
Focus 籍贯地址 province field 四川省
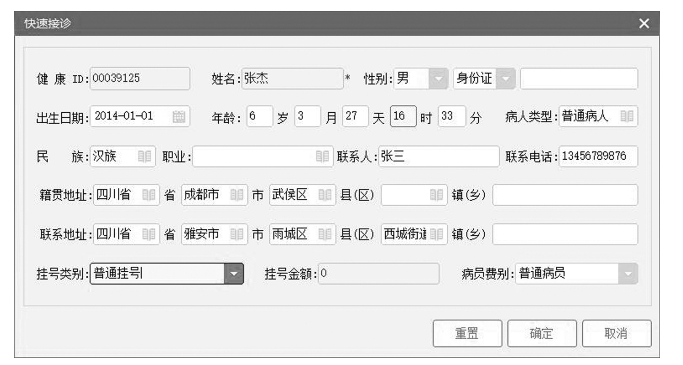point(126,195)
